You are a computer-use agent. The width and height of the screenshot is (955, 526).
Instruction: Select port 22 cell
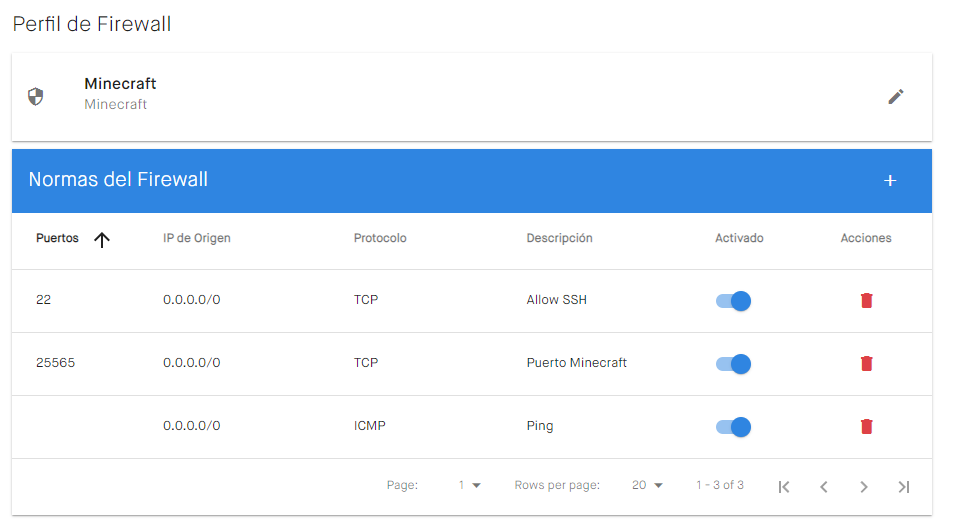43,300
